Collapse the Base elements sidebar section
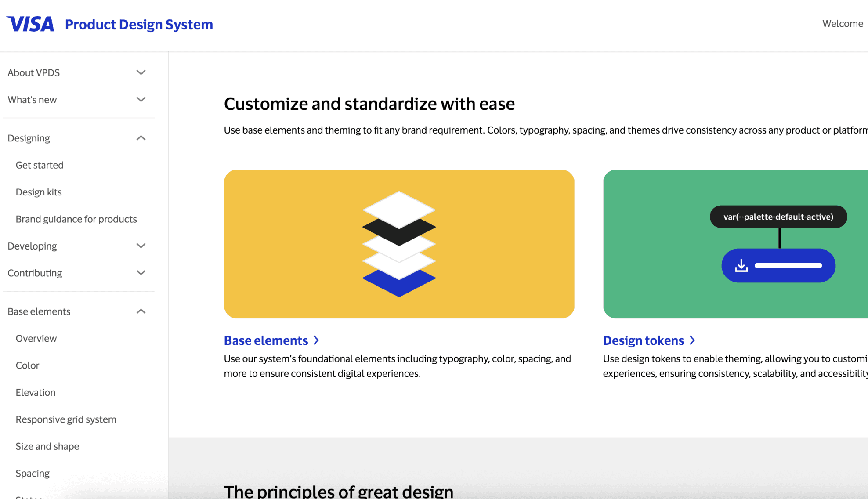This screenshot has width=868, height=499. 141,311
